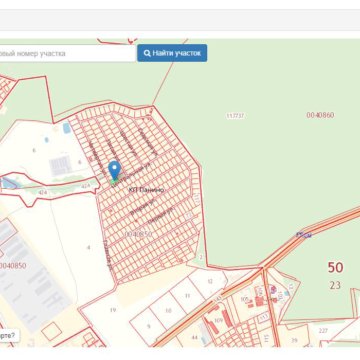Focus the cadastral number input field
Image resolution: width=360 pixels, height=360 pixels.
(x=68, y=53)
